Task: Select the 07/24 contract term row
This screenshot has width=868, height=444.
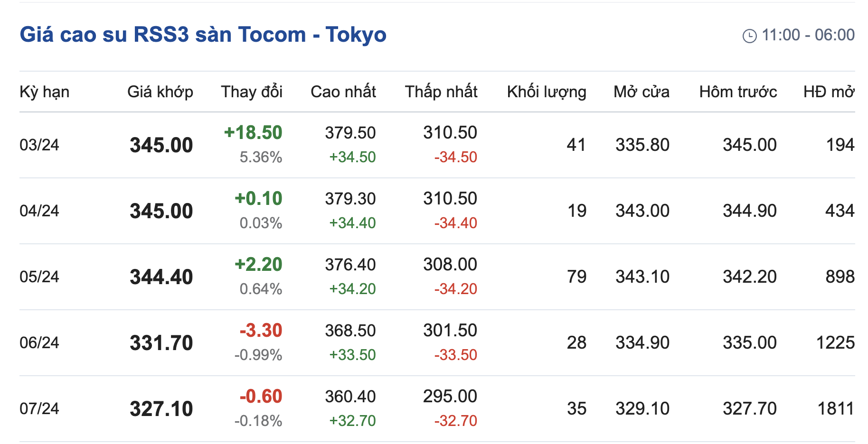Action: coord(39,408)
